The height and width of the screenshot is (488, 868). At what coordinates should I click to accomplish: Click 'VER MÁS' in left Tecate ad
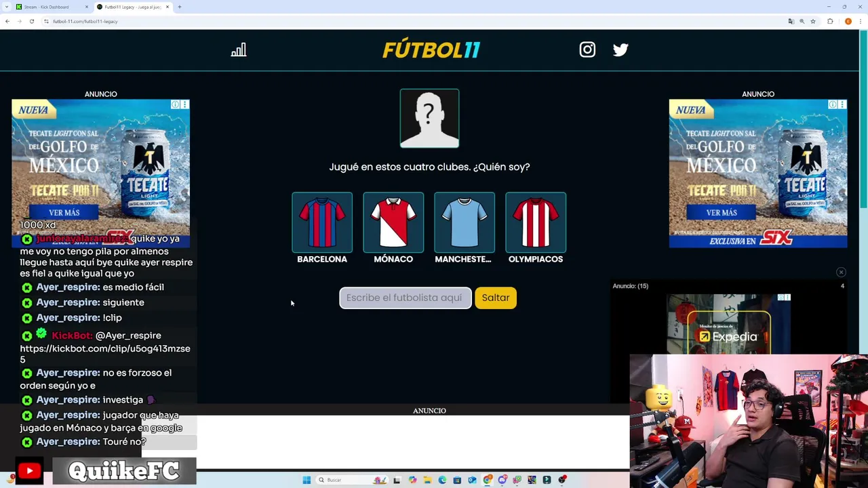(x=64, y=212)
